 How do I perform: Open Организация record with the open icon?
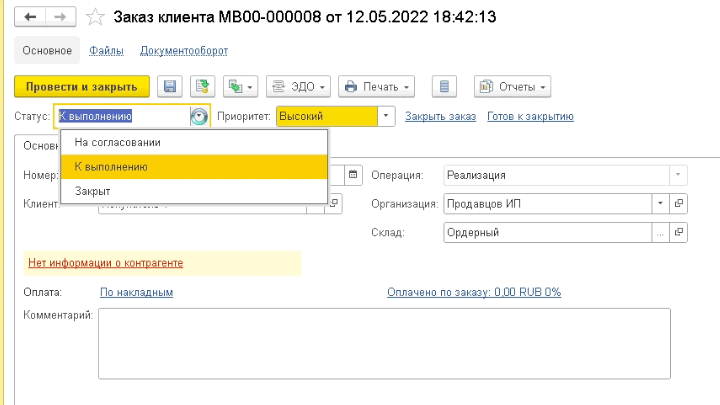click(679, 203)
